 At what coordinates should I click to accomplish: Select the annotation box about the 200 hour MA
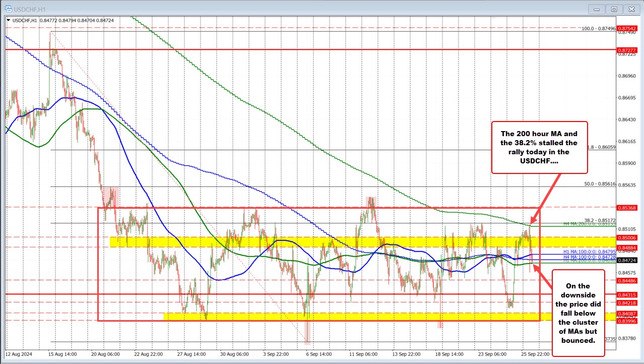pyautogui.click(x=540, y=148)
